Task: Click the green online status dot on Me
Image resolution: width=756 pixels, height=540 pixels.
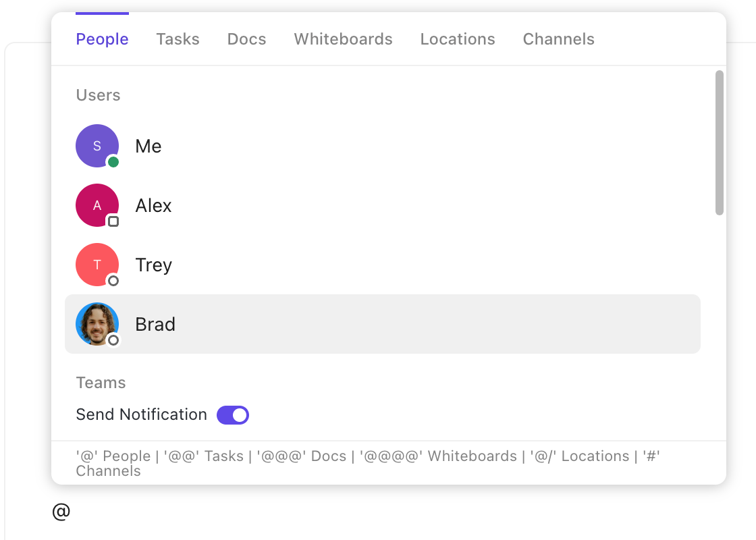Action: 113,162
